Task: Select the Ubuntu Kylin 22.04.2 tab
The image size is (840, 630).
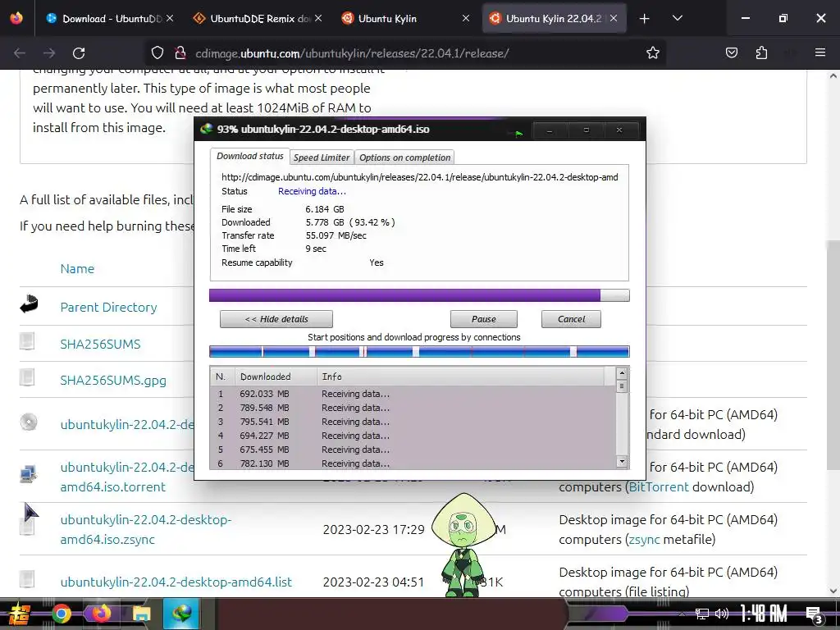Action: (554, 18)
